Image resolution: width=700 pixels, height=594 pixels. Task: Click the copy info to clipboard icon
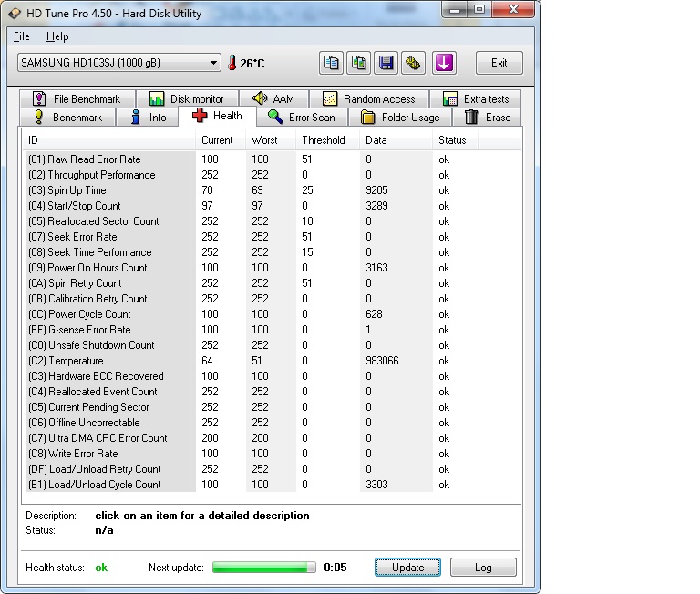tap(331, 63)
